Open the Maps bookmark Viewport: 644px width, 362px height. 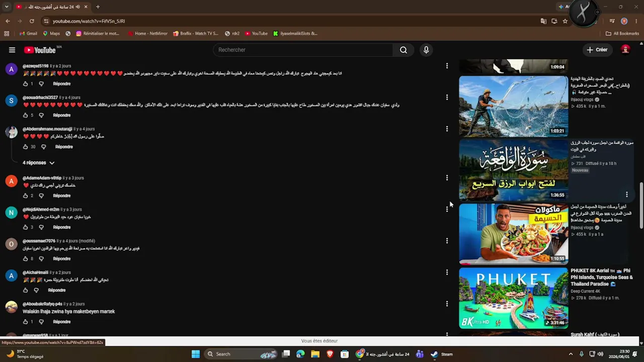pyautogui.click(x=51, y=34)
